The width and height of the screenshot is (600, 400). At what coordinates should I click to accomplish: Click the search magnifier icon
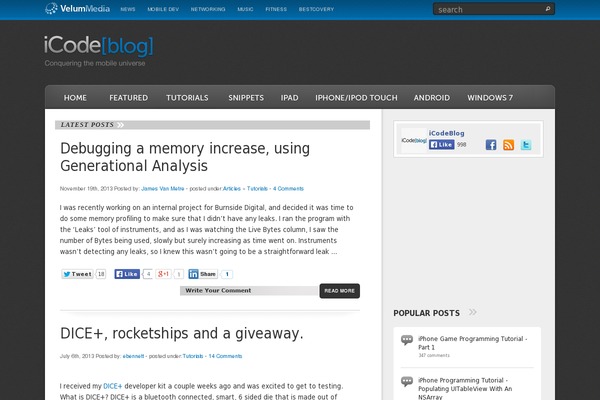tap(548, 9)
